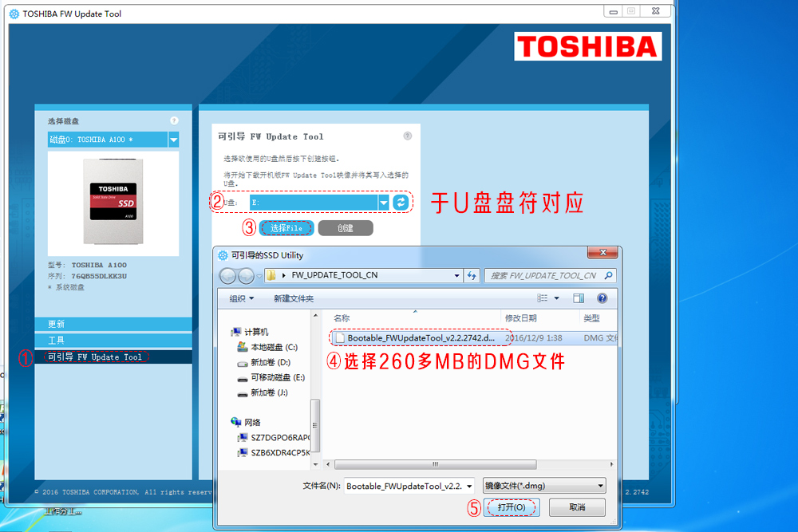The width and height of the screenshot is (798, 532).
Task: Open the U盘 drive letter dropdown
Action: point(384,203)
